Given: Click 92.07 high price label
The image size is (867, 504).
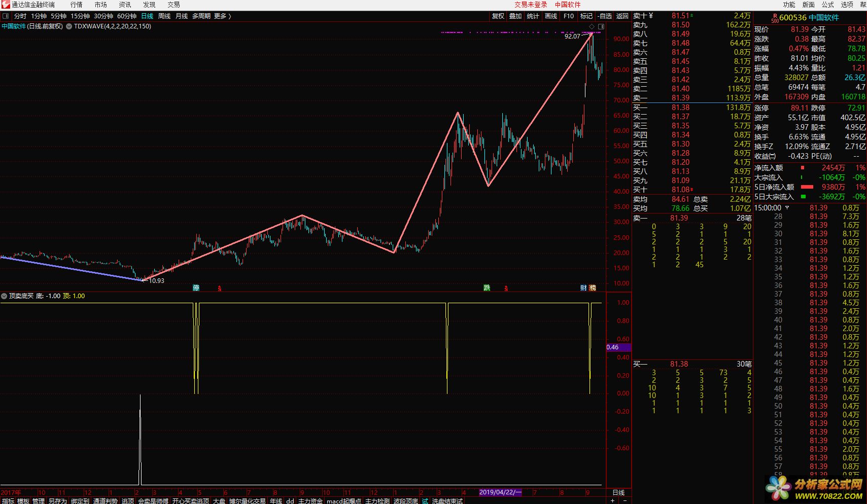Looking at the screenshot, I should click(x=572, y=36).
